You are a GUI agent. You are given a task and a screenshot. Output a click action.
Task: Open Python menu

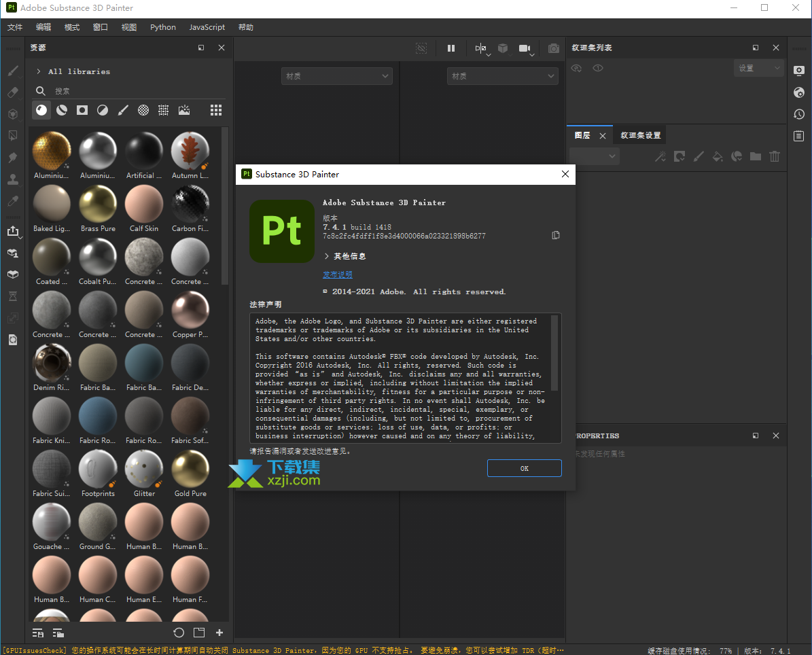tap(163, 27)
